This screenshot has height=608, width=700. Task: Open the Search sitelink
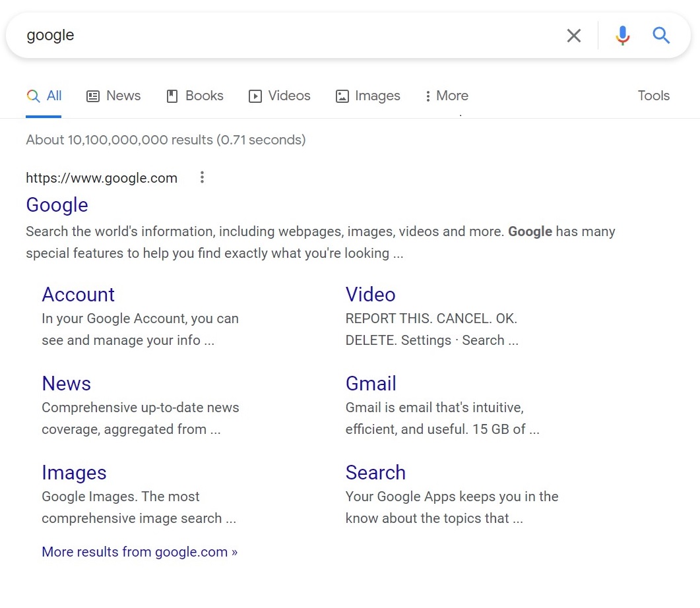pyautogui.click(x=375, y=472)
